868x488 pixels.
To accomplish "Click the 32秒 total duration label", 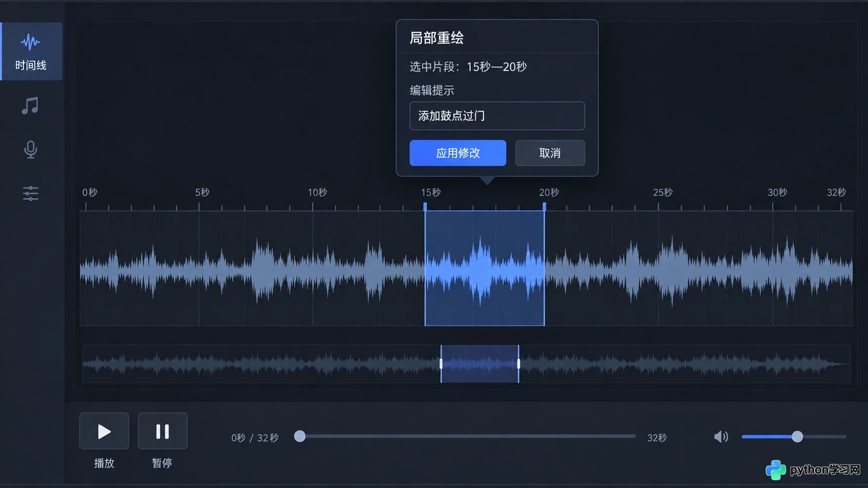I will [x=657, y=438].
